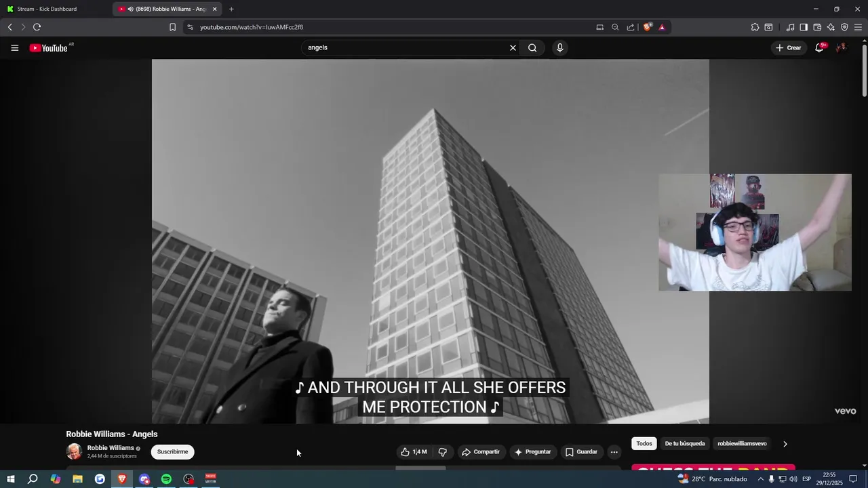The image size is (868, 488).
Task: Click the search magnifier button
Action: point(532,48)
